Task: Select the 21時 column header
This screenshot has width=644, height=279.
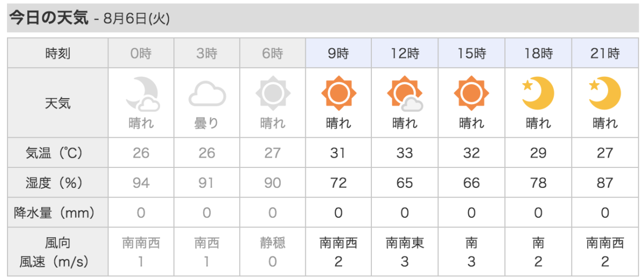Action: [605, 53]
